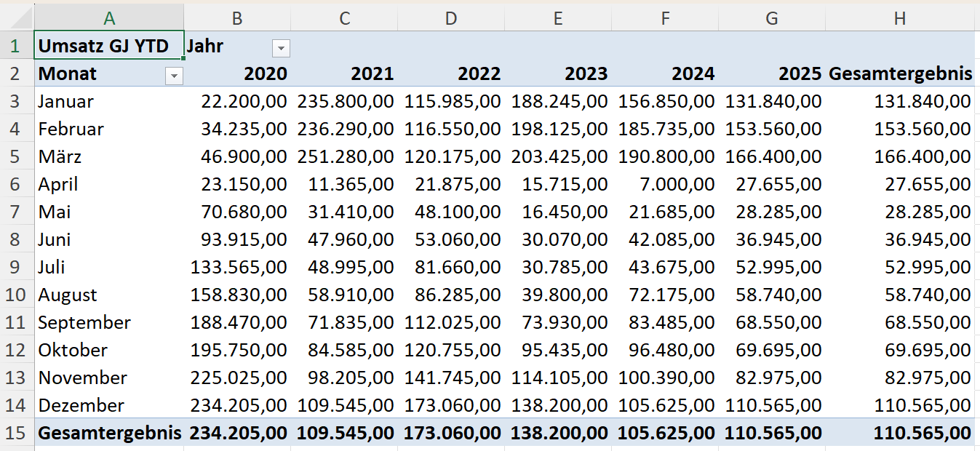
Task: Select row 15 header
Action: point(15,433)
